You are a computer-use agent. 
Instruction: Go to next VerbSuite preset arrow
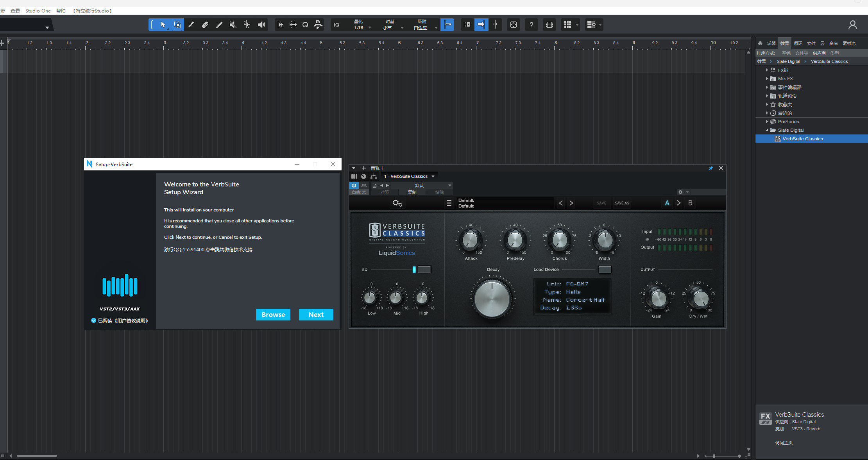click(x=571, y=203)
